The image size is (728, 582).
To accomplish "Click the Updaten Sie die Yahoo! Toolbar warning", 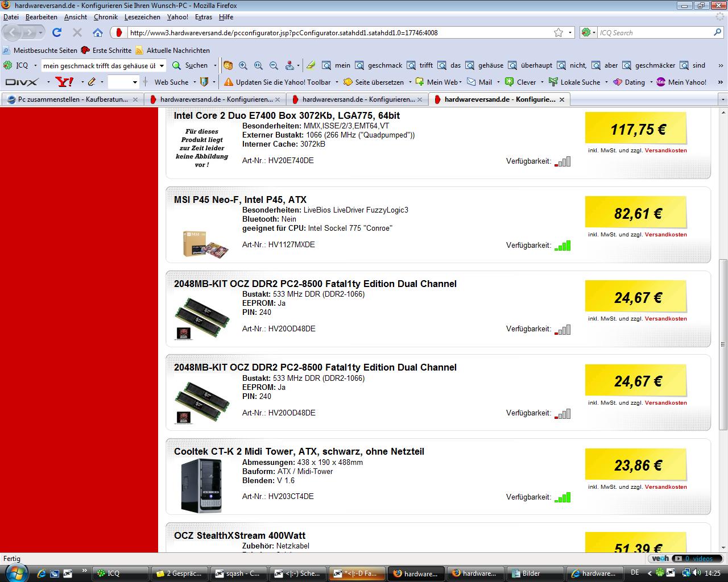I will point(277,82).
